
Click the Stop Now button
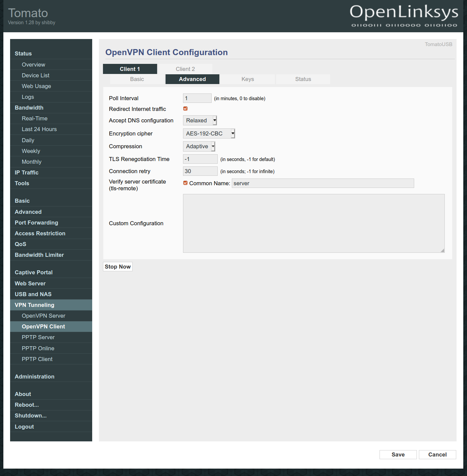tap(117, 266)
